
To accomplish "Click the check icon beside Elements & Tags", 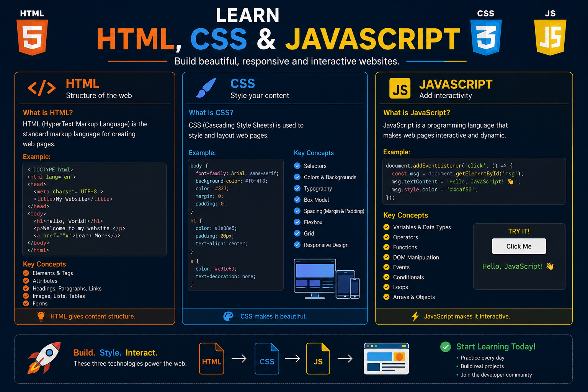I will pyautogui.click(x=26, y=273).
